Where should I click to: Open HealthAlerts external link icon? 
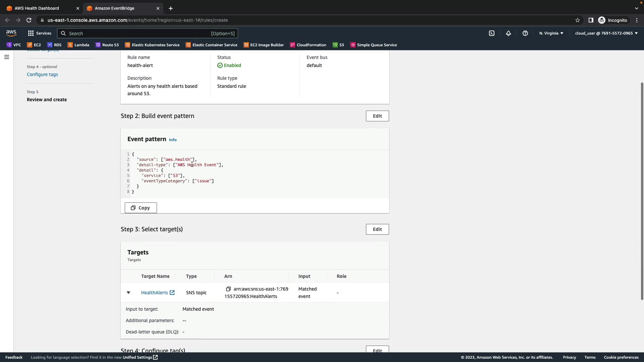[172, 293]
